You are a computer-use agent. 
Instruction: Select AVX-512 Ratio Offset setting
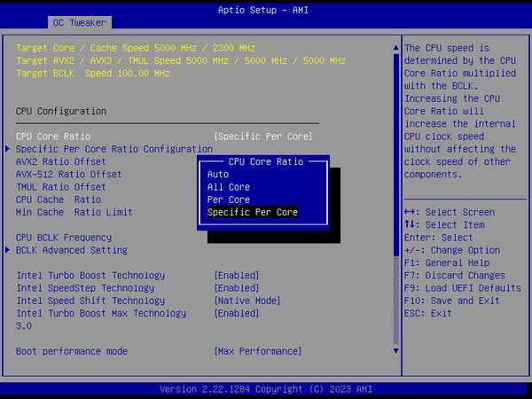pyautogui.click(x=69, y=174)
